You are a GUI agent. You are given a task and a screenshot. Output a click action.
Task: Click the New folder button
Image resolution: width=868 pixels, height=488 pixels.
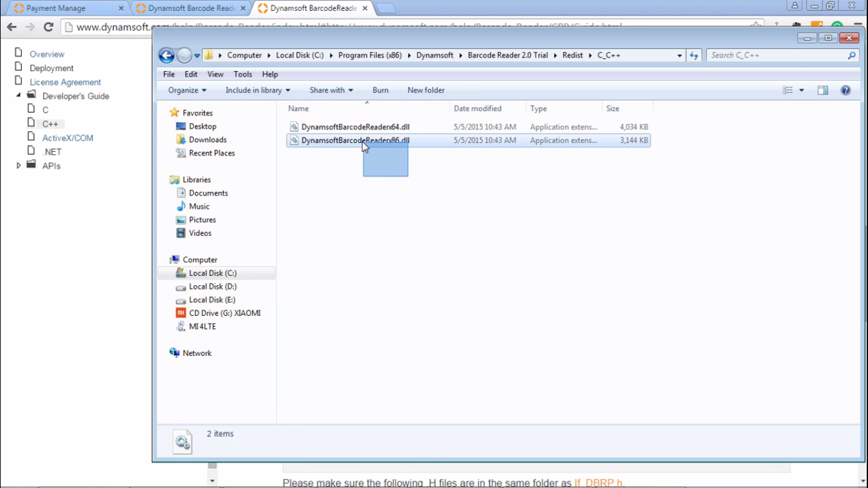(426, 90)
